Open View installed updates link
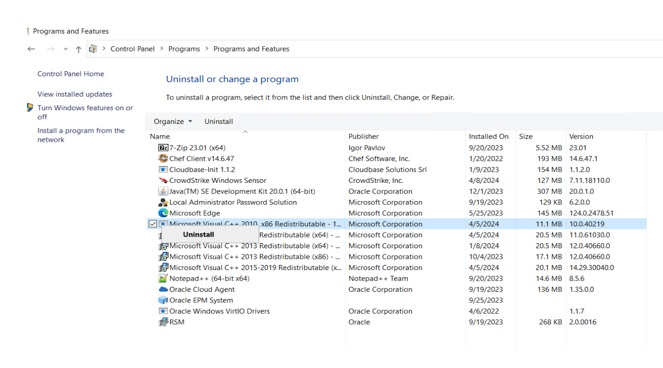The width and height of the screenshot is (663, 368). (x=75, y=94)
